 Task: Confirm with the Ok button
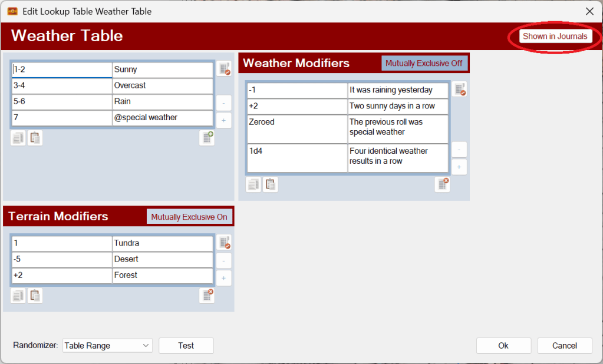click(503, 346)
